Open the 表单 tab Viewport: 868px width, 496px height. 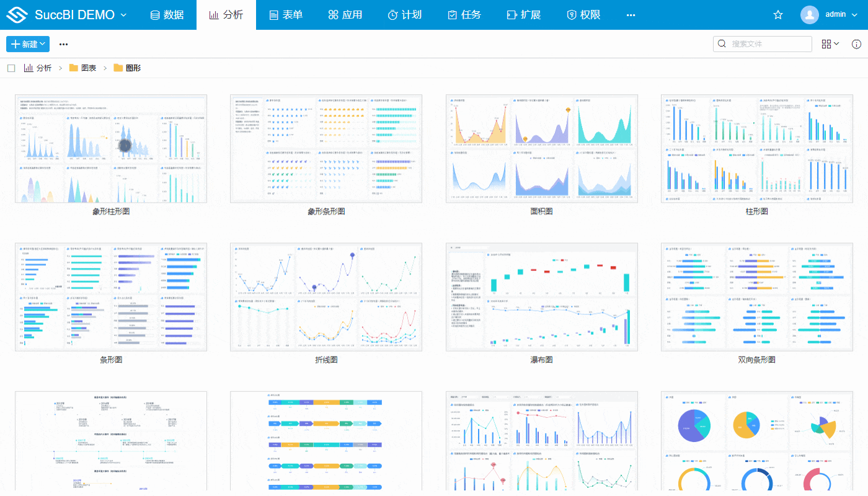click(285, 15)
